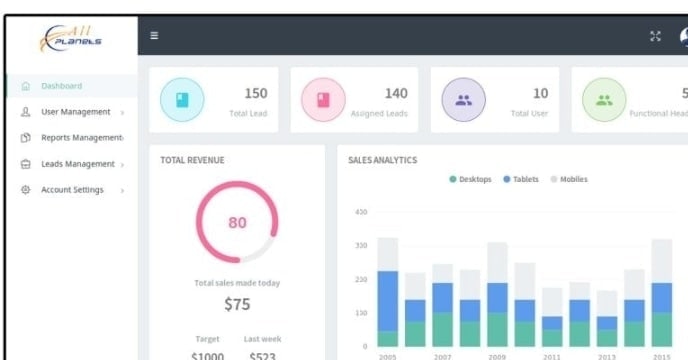Click the 2015 stacked bar

click(662, 293)
